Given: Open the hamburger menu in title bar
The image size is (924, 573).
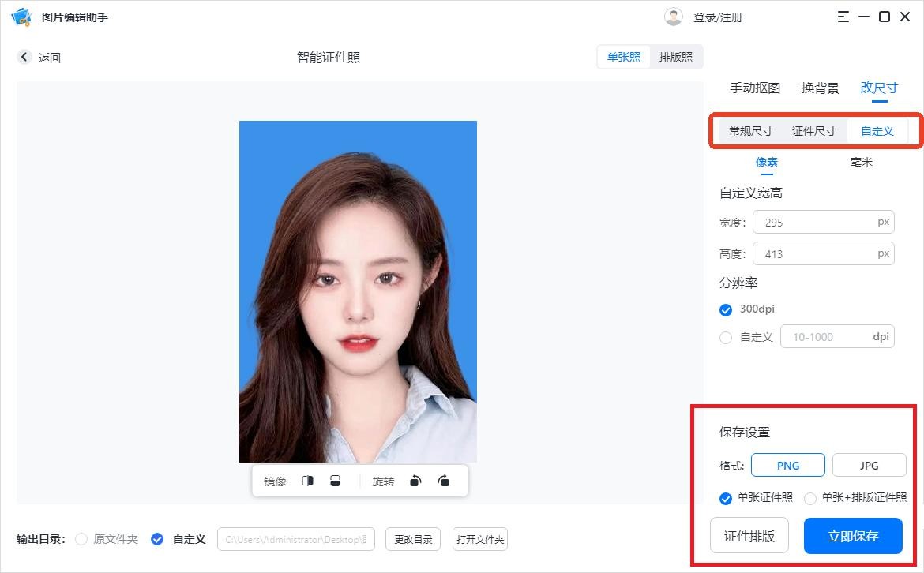Looking at the screenshot, I should click(843, 17).
